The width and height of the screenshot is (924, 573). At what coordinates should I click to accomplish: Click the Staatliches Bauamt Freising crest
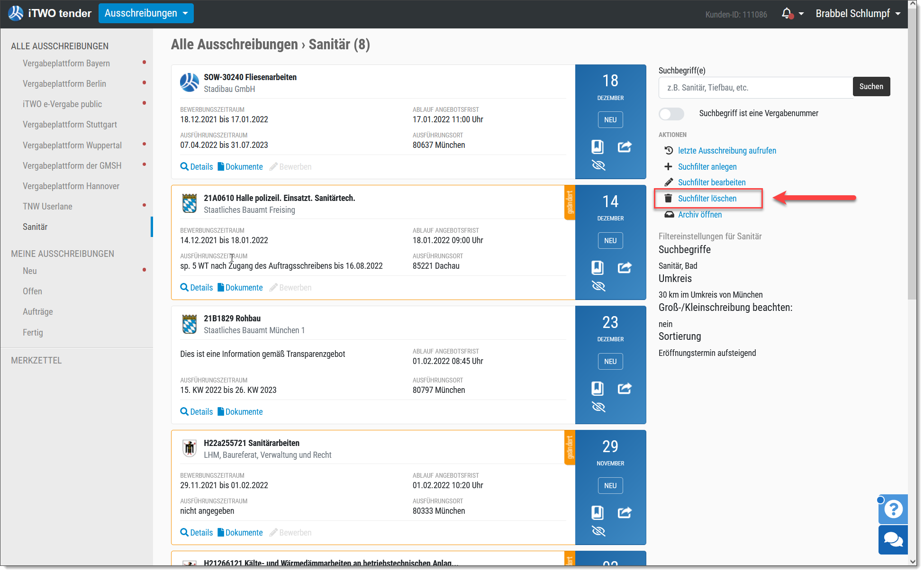(x=190, y=203)
